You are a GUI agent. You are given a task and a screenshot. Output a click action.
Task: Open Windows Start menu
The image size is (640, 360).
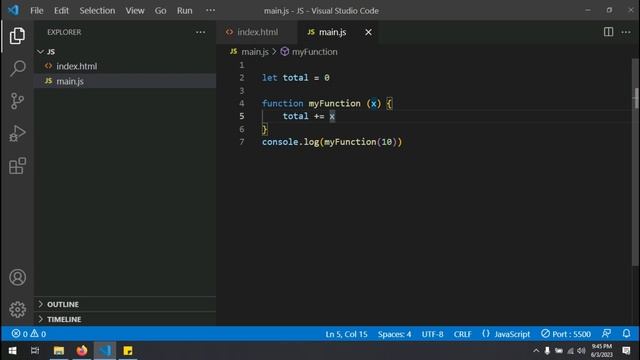pos(12,351)
